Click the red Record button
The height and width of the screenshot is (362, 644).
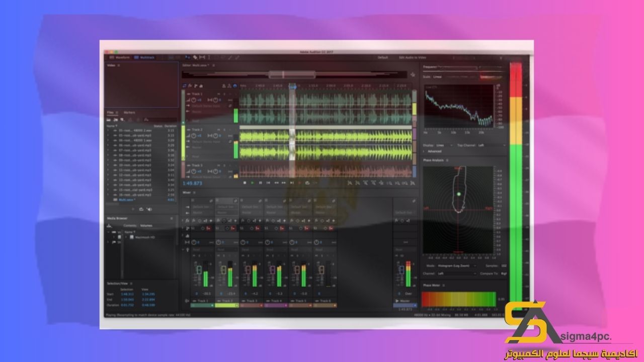(x=300, y=183)
